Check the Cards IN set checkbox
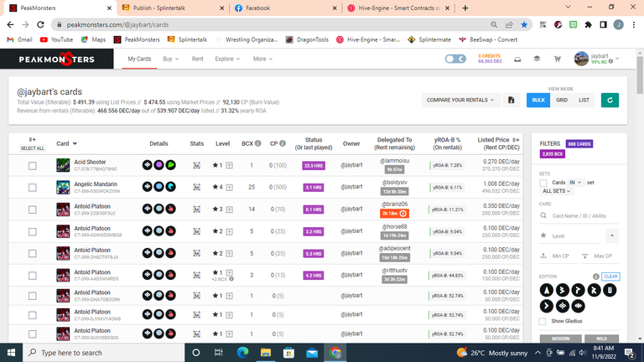 point(543,183)
